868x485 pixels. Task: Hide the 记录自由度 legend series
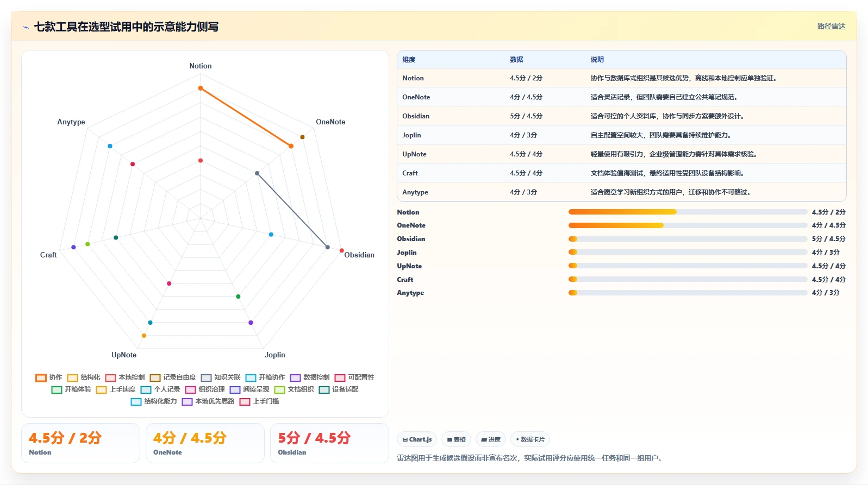(x=173, y=377)
